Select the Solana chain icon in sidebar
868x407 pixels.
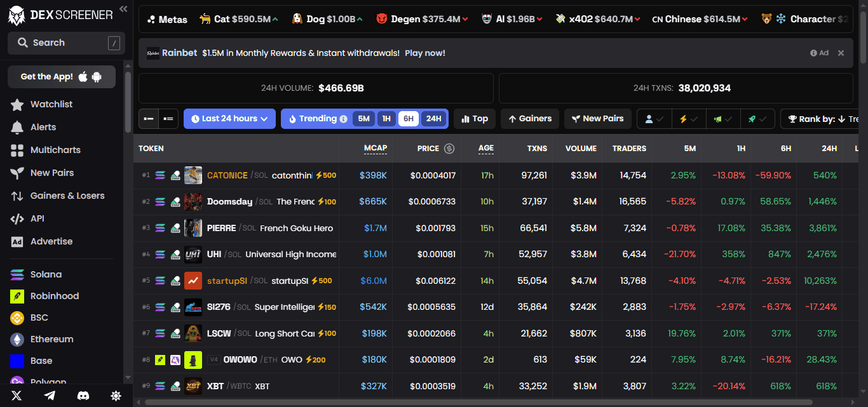pos(17,274)
